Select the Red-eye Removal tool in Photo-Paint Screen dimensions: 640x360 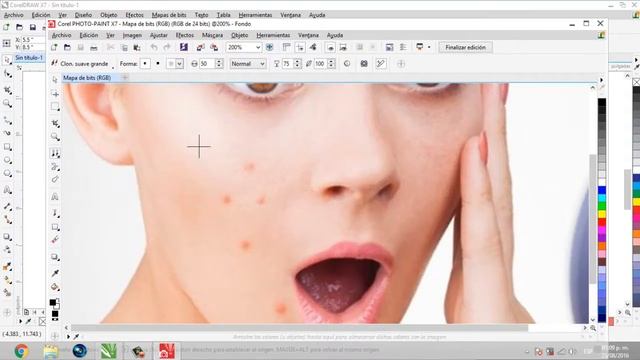(55, 180)
